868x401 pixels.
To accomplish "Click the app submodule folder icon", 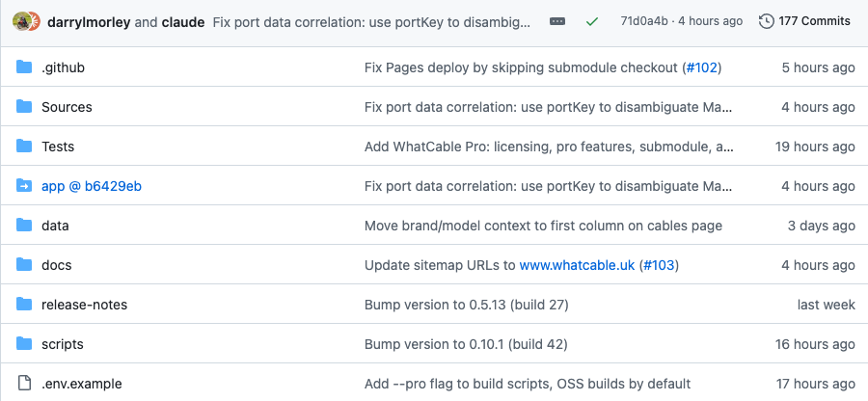I will 24,186.
